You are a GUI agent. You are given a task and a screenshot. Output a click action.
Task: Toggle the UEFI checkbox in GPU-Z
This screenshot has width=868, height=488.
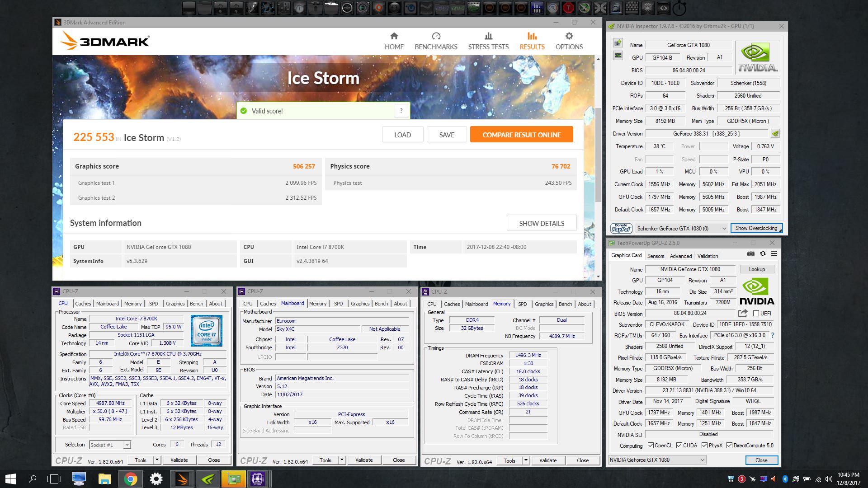(756, 313)
